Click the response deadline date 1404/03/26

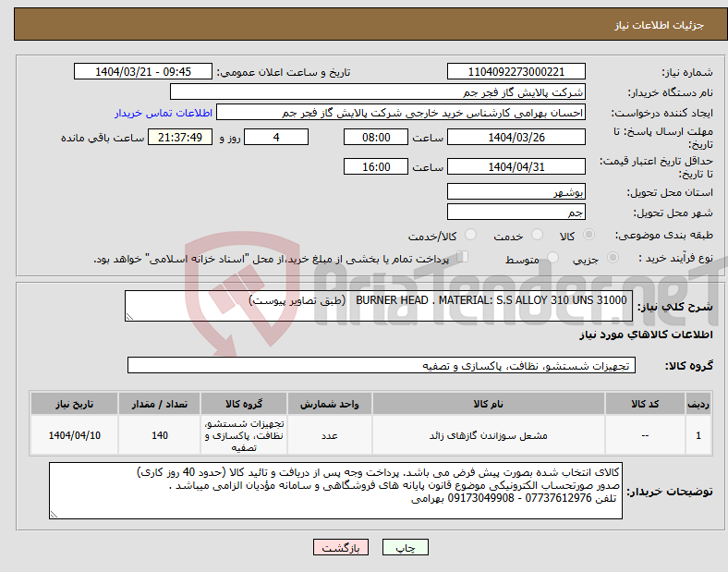coord(516,137)
